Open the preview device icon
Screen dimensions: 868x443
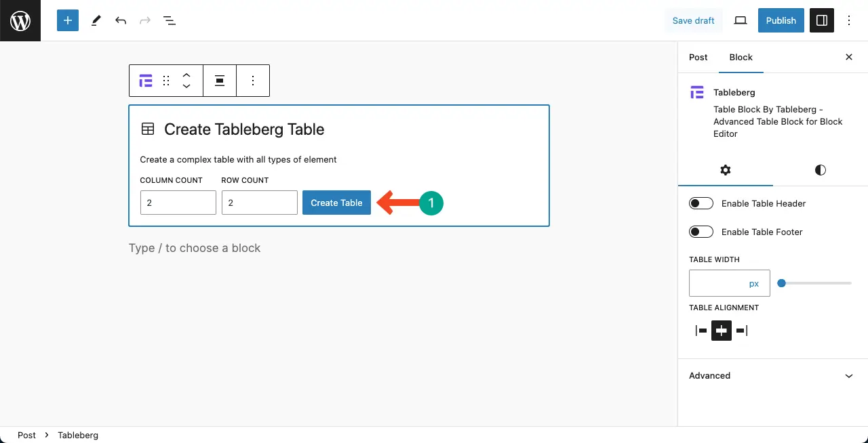point(741,20)
